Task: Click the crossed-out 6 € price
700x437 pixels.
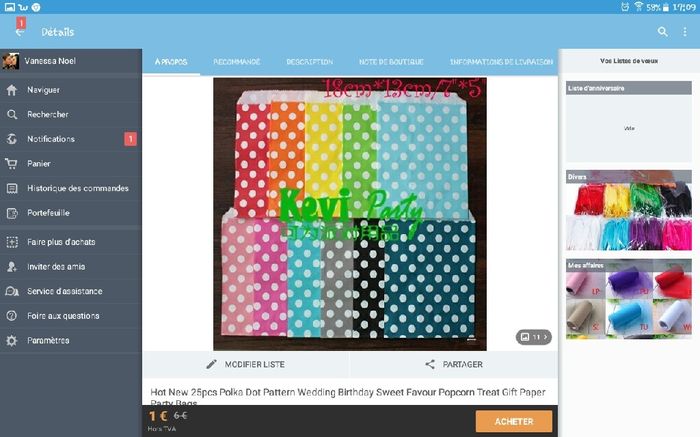Action: (180, 416)
